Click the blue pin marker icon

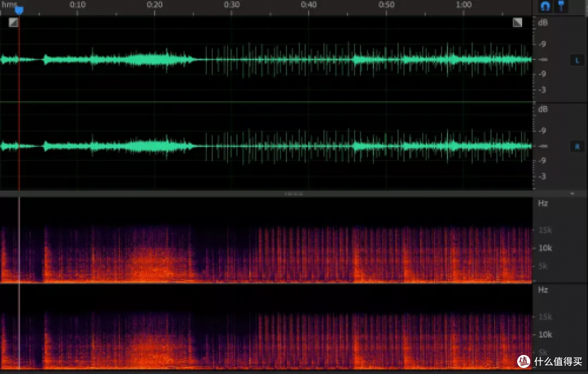click(561, 6)
